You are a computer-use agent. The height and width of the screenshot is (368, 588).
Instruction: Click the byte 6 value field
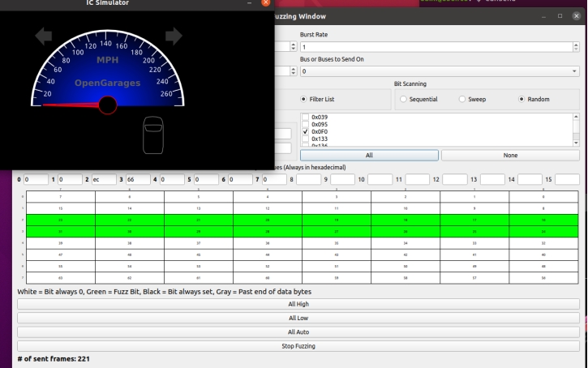240,179
